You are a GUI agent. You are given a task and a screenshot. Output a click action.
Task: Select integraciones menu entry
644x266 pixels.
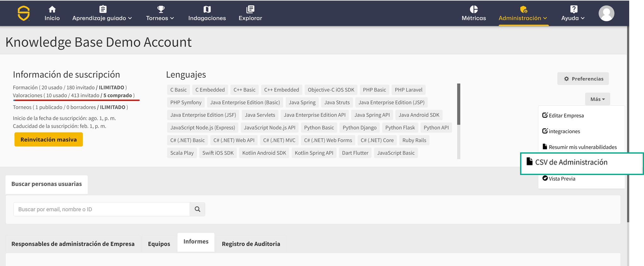561,131
